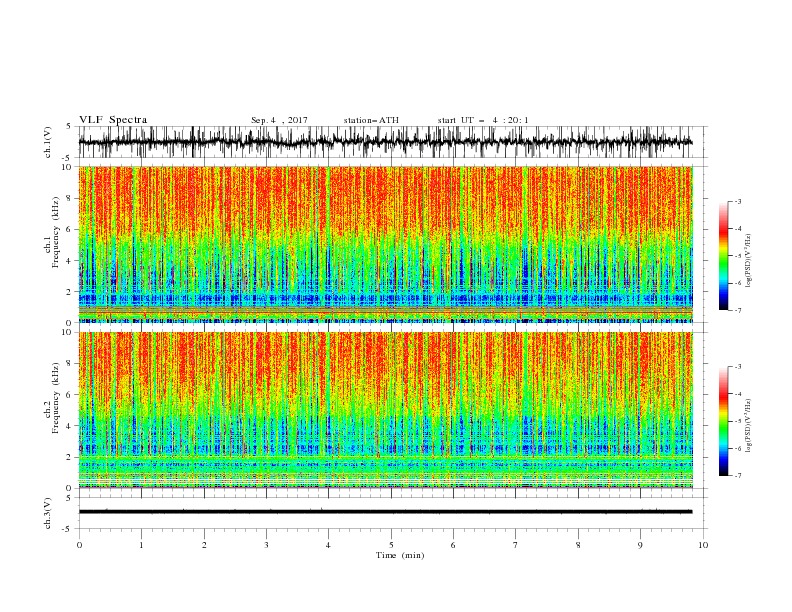Click the ch.1 voltage waveform trace

point(386,142)
